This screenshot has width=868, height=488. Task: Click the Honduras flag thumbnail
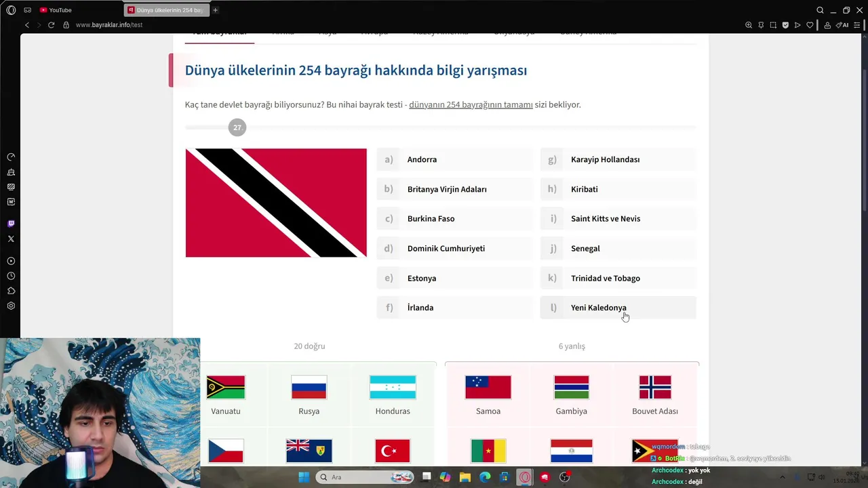[393, 387]
